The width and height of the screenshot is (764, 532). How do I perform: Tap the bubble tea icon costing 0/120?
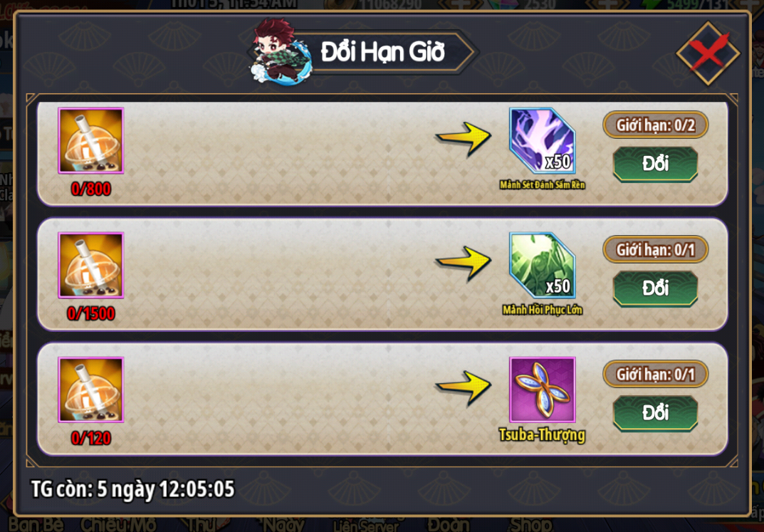tap(90, 390)
